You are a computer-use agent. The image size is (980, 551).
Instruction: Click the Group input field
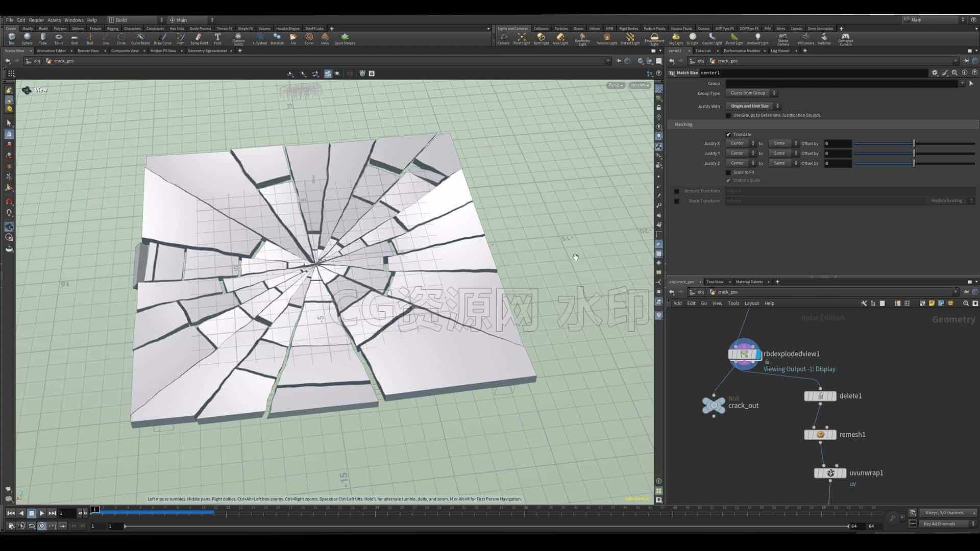(842, 84)
